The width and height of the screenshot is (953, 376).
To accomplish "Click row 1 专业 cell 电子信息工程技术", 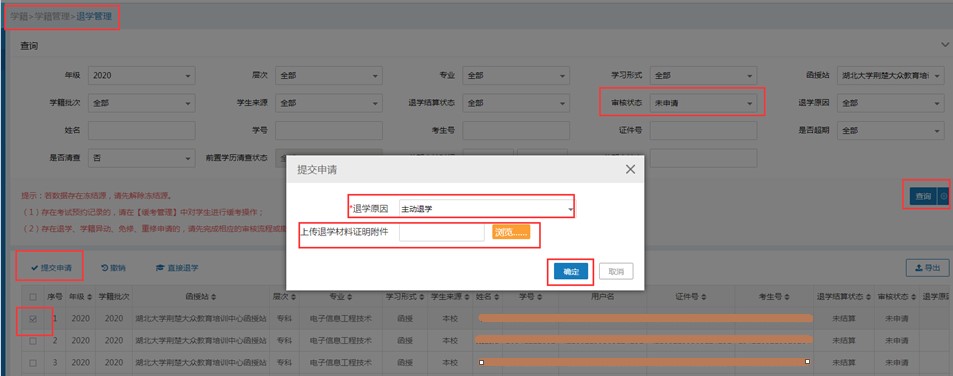I will pos(341,318).
